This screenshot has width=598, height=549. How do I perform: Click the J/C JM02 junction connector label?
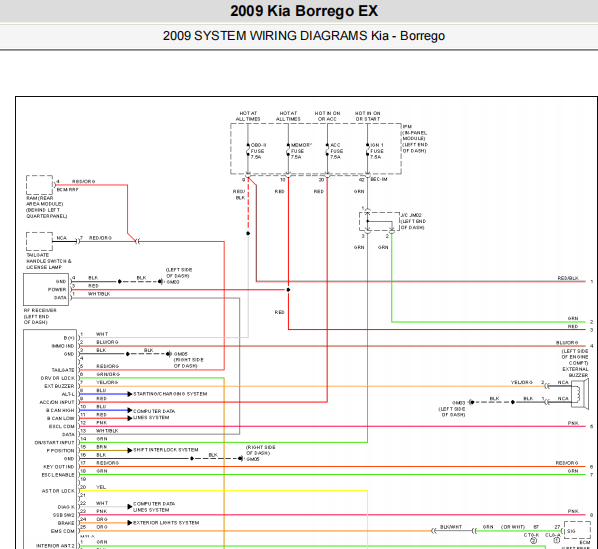pos(413,221)
